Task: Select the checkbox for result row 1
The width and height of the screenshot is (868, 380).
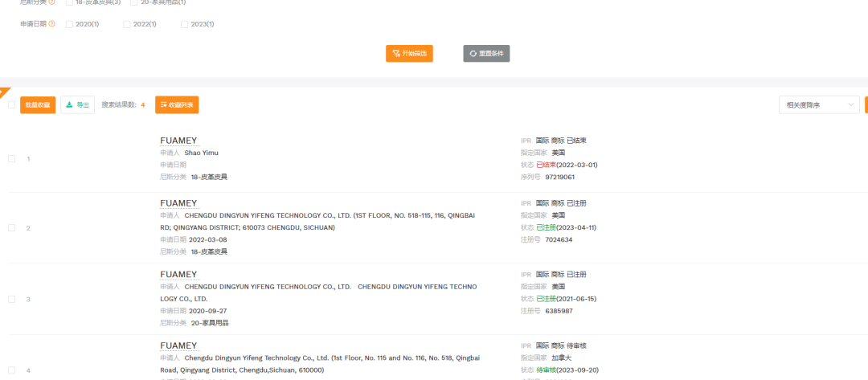Action: click(11, 159)
